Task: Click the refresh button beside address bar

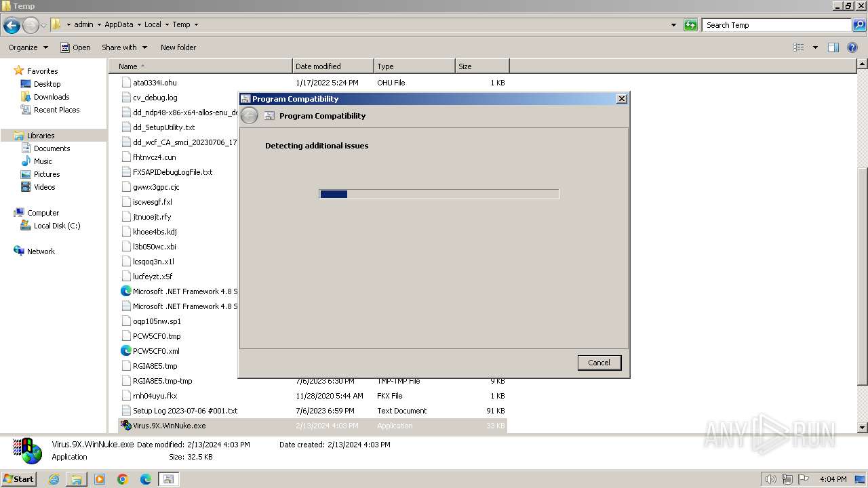Action: coord(690,25)
